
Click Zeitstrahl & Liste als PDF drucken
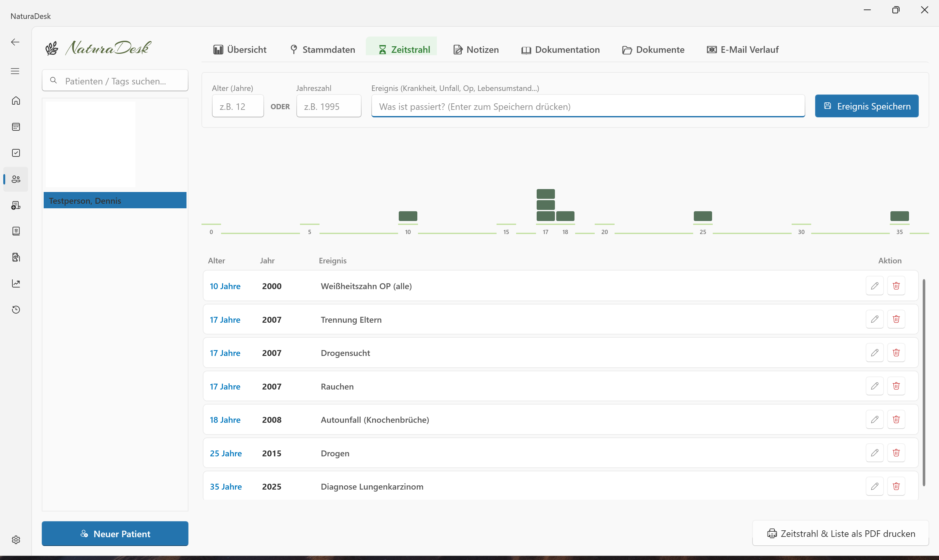(x=841, y=533)
